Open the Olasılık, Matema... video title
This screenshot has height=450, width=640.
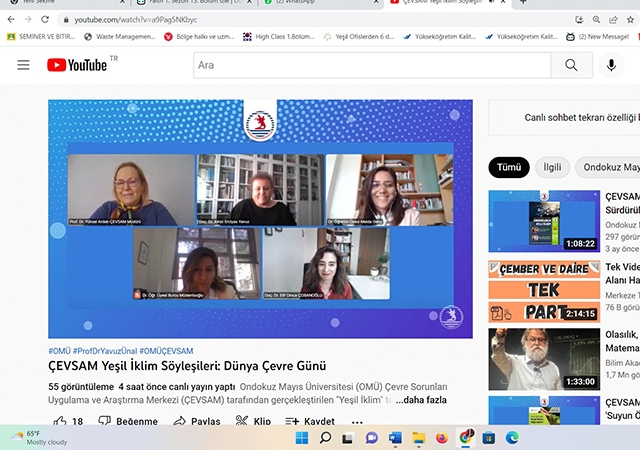(622, 341)
